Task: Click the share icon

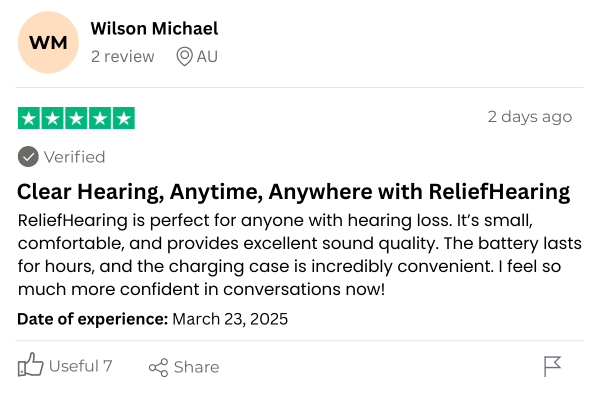Action: (158, 367)
